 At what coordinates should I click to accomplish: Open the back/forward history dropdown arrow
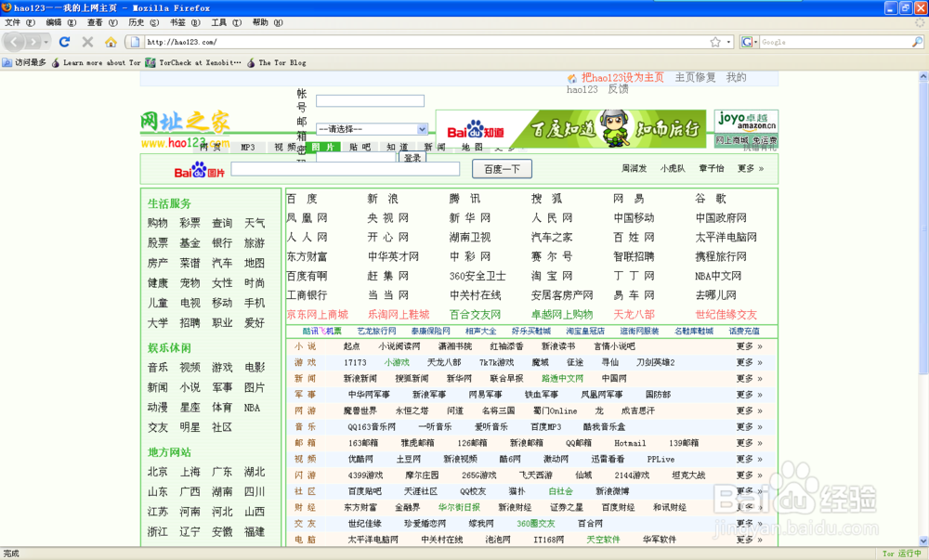46,42
